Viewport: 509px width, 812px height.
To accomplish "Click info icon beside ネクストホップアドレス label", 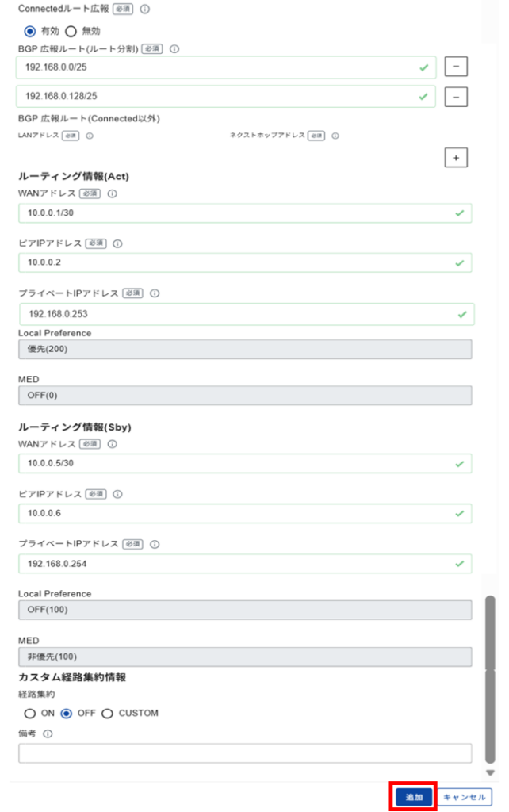I will pos(335,136).
